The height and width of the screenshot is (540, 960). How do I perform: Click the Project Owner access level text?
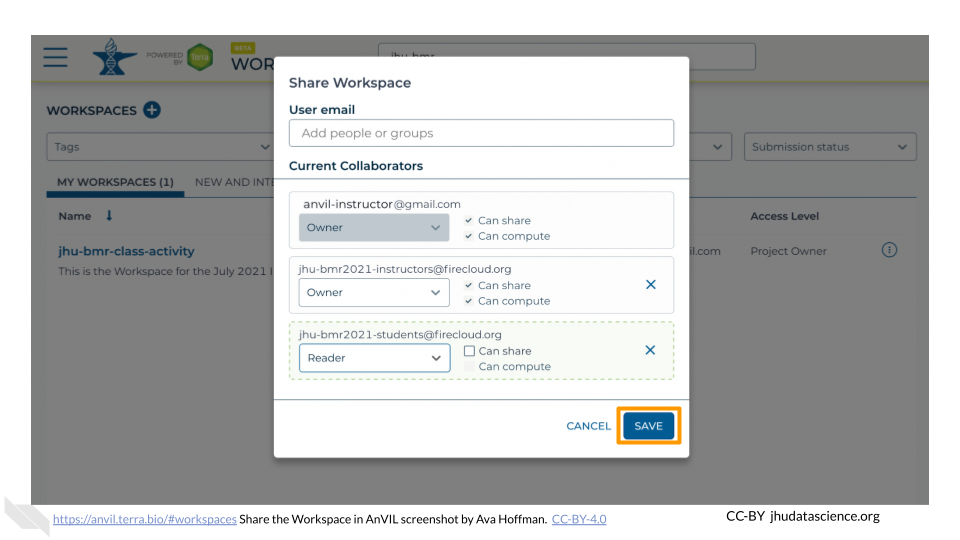click(789, 251)
